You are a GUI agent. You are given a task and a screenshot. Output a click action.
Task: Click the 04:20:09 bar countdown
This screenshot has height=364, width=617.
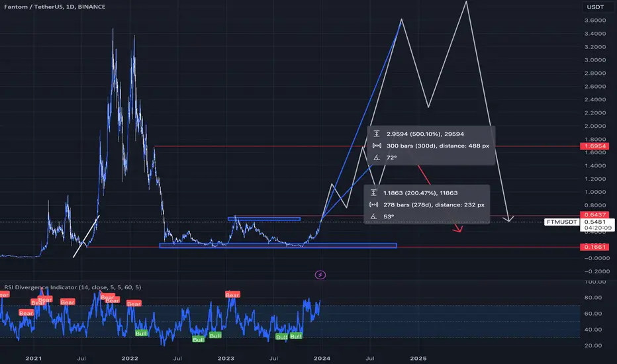tap(598, 228)
